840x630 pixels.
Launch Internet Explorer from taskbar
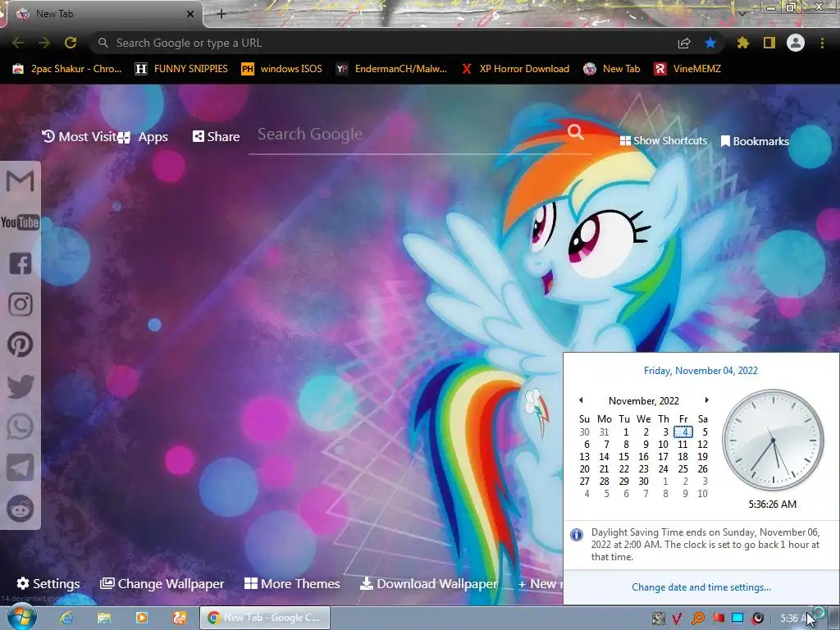point(66,618)
